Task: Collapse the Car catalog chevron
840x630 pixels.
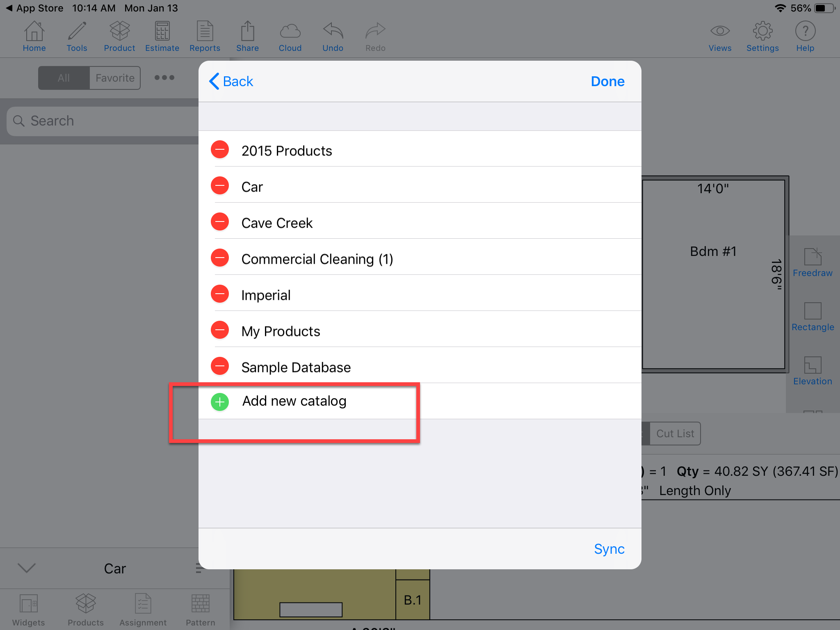Action: coord(27,568)
